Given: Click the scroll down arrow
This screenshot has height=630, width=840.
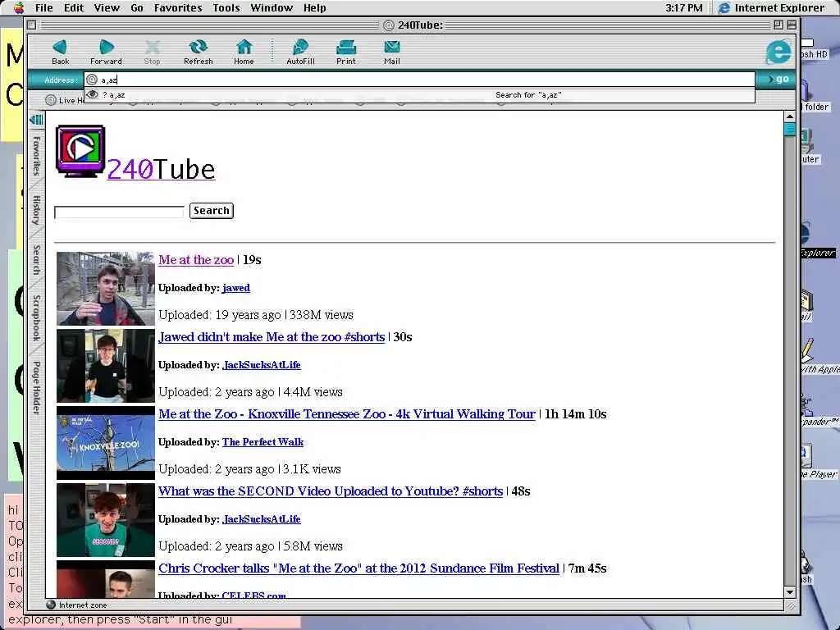Looking at the screenshot, I should [790, 592].
